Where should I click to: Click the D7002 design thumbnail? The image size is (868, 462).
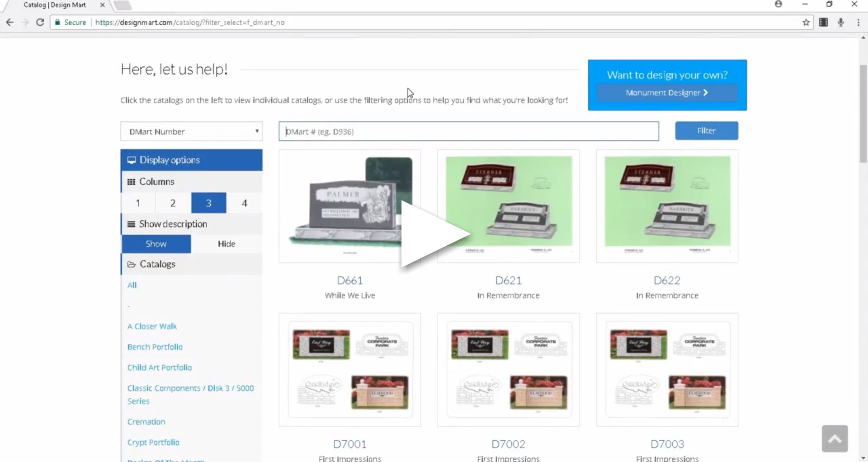point(509,370)
